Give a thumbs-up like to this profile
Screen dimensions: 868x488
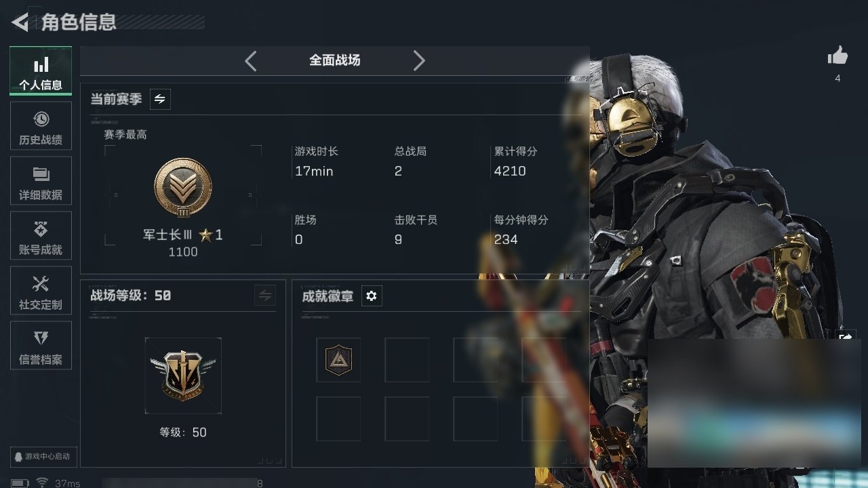click(x=837, y=57)
